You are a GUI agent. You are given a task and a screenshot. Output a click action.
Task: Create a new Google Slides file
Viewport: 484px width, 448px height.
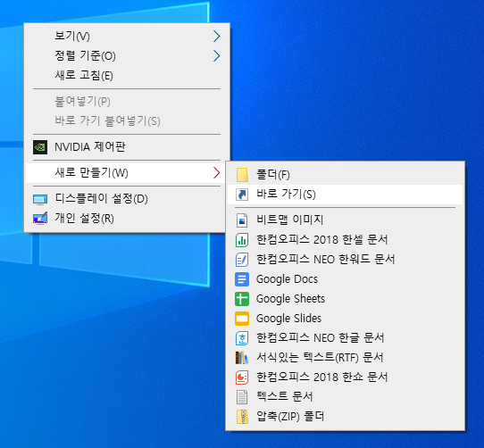tap(345, 319)
